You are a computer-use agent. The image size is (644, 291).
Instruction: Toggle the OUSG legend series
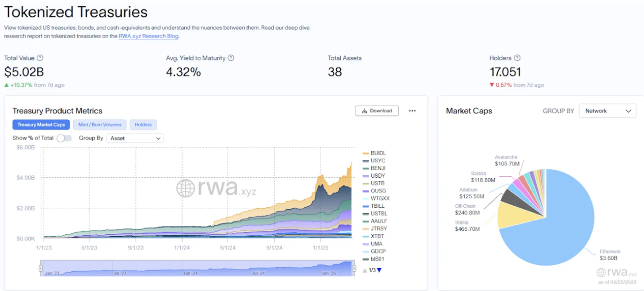point(374,191)
